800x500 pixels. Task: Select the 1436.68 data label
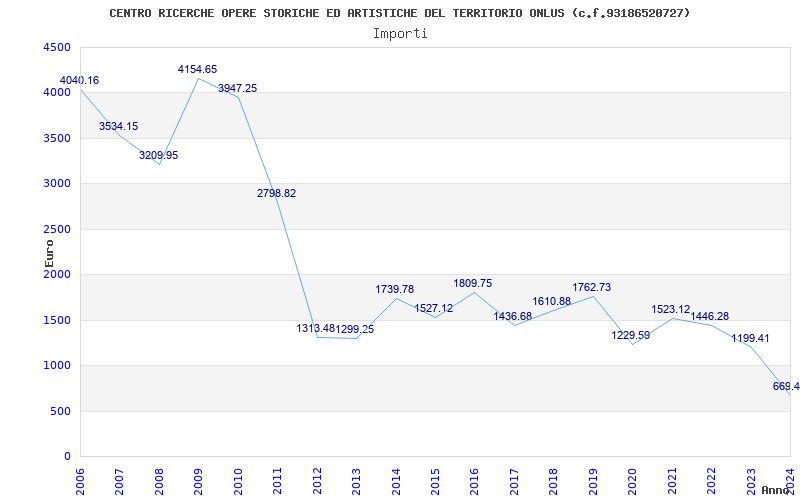pos(513,316)
